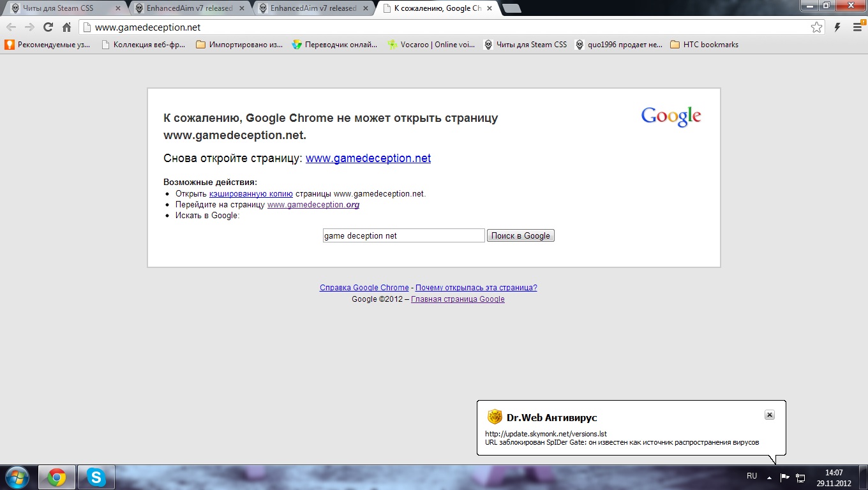Open the 'Импортировано из...' bookmarks folder
Viewport: 868px width, 490px height.
[239, 45]
